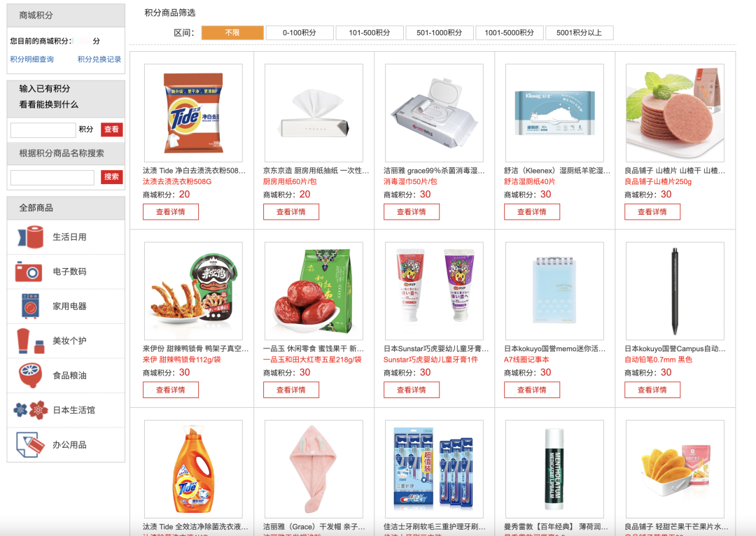Click the red 查看 points button

(x=111, y=129)
